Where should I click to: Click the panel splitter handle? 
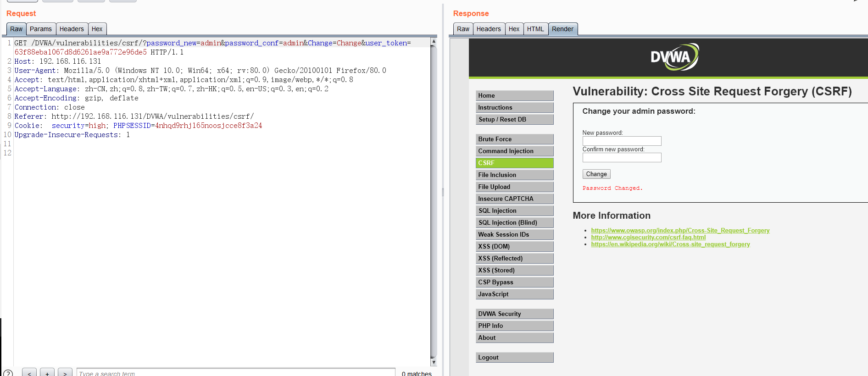click(443, 192)
